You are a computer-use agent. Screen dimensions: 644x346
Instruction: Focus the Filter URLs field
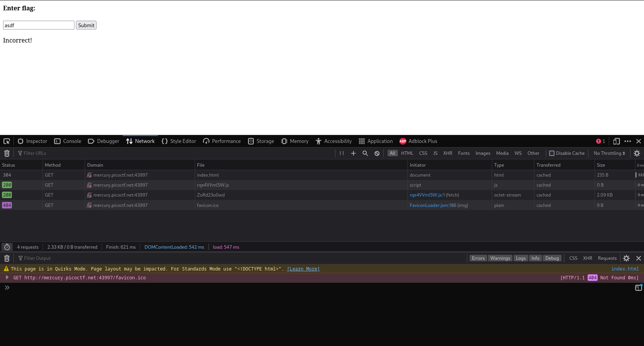tap(174, 153)
